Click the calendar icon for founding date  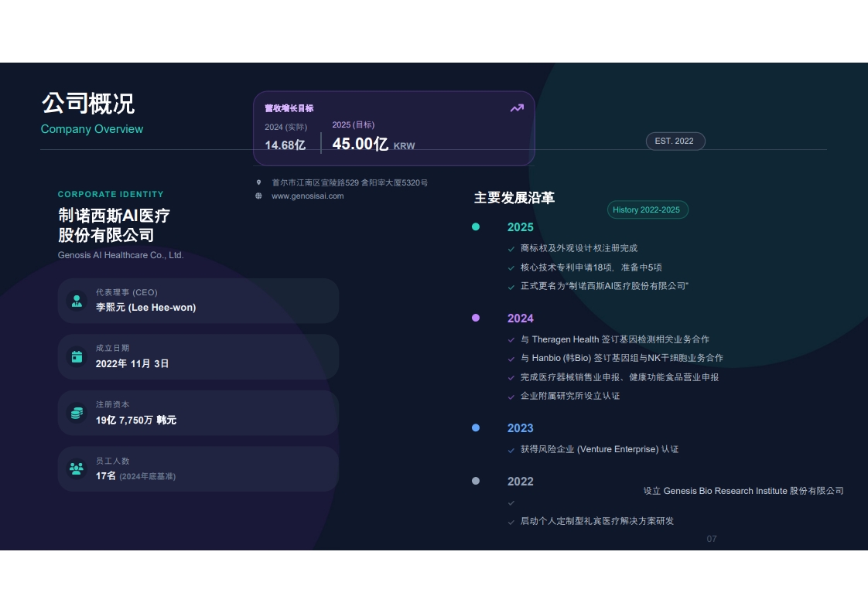click(77, 357)
